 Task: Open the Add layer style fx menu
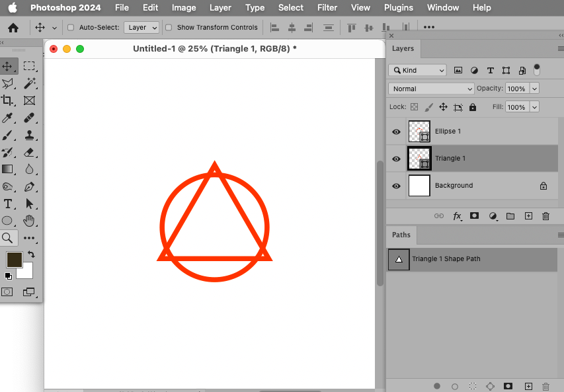point(458,216)
